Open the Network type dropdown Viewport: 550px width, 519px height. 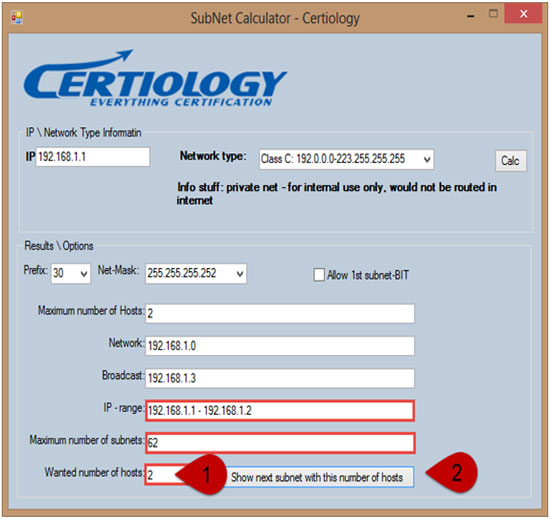click(x=346, y=159)
